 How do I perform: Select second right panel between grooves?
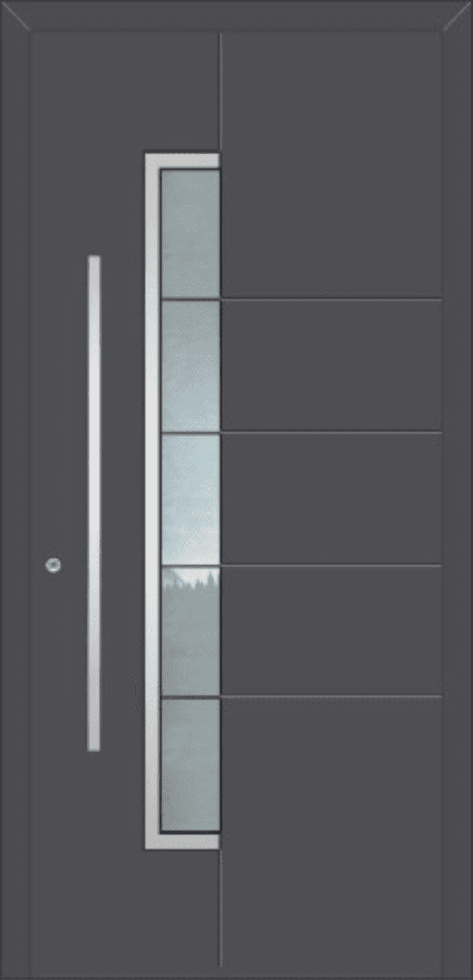click(x=331, y=366)
